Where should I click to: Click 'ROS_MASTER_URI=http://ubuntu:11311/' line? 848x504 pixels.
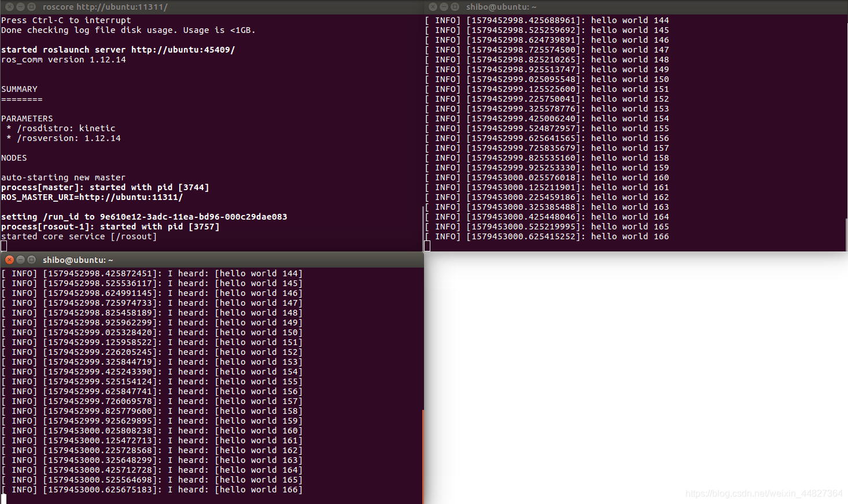coord(92,197)
